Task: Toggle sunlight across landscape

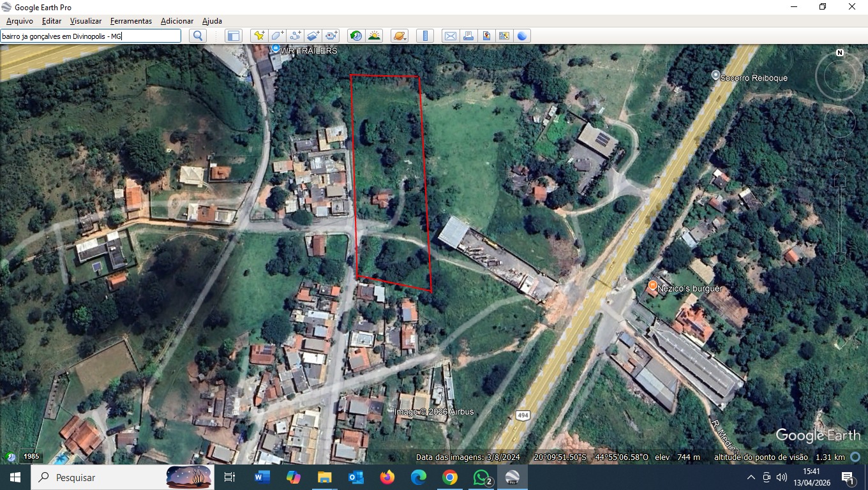Action: point(374,36)
